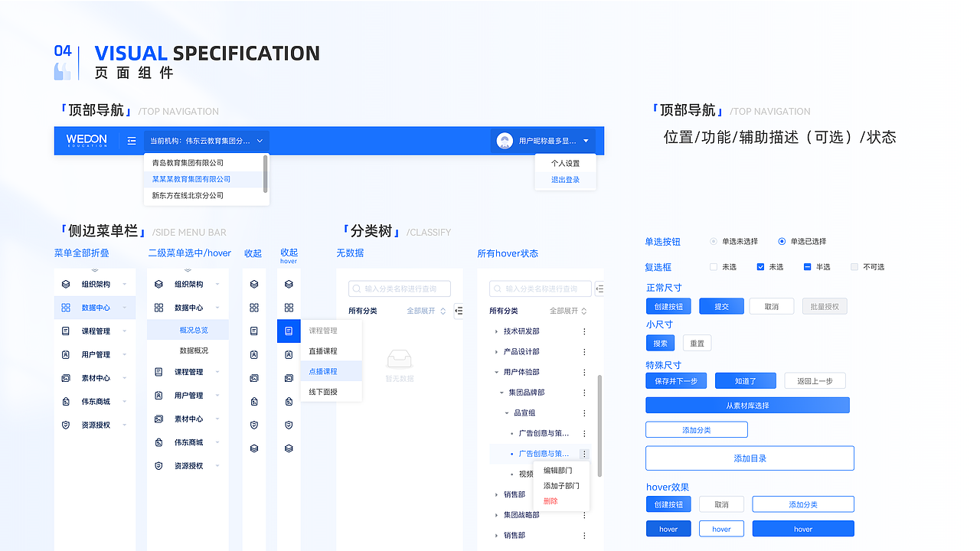Viewport: 980px width, 551px height.
Task: Click the 用户管理 icon in sidebar
Action: (66, 354)
